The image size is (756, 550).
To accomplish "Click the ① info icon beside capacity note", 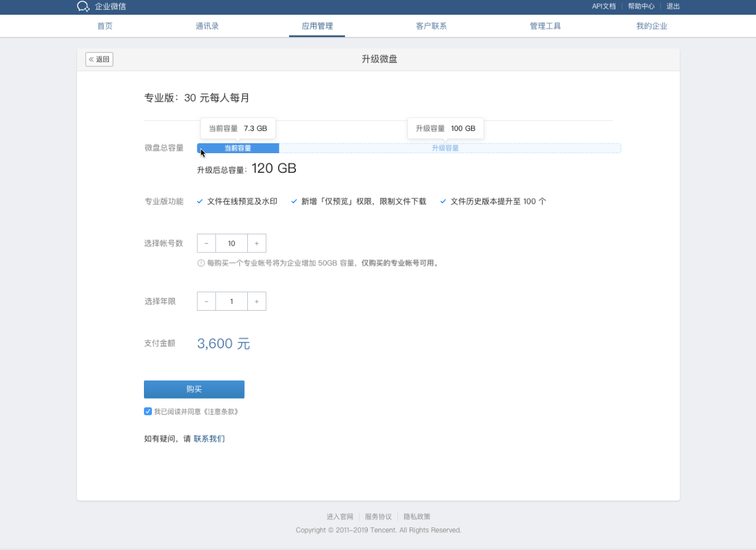I will [x=200, y=263].
